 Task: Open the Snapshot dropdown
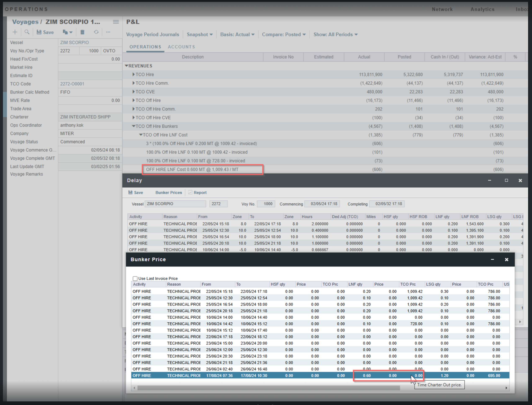click(x=200, y=35)
